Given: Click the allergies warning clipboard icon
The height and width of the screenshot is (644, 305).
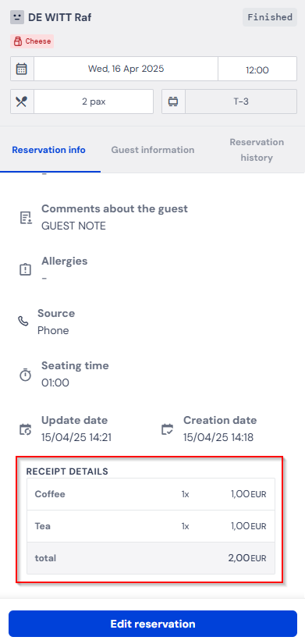Looking at the screenshot, I should (x=26, y=269).
